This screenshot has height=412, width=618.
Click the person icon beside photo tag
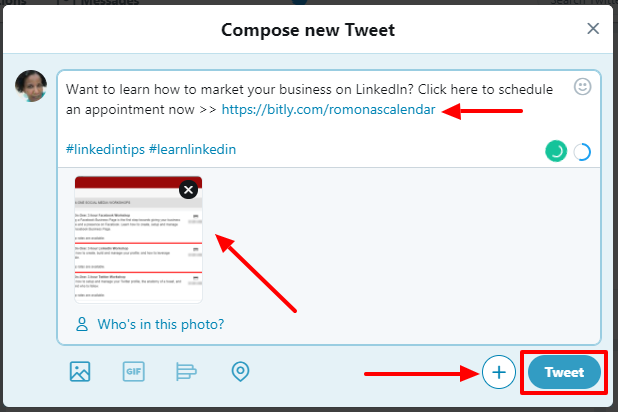point(82,324)
